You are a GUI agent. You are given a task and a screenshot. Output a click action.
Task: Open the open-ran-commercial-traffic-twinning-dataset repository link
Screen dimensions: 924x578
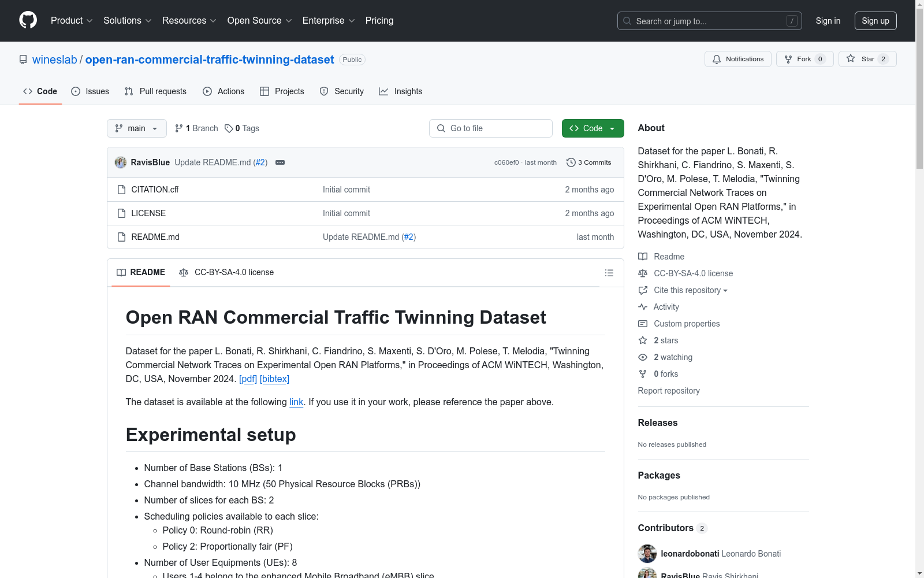pos(210,60)
